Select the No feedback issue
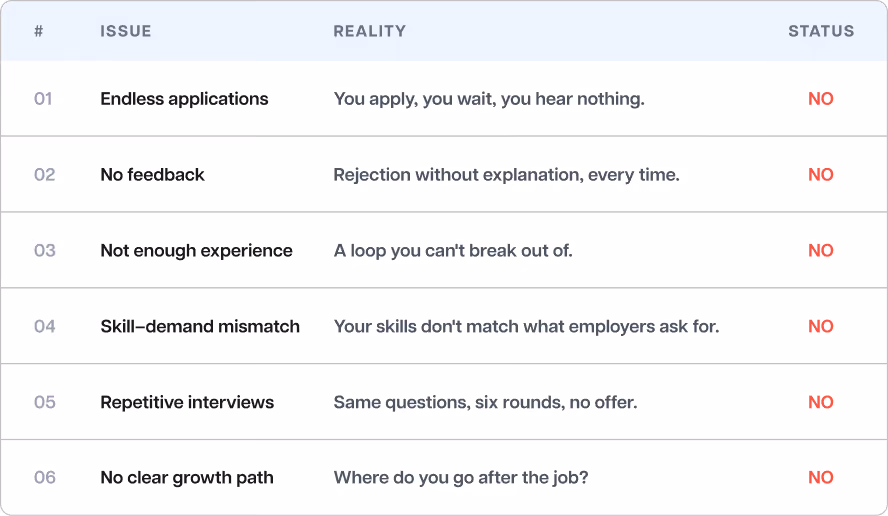 pyautogui.click(x=152, y=174)
